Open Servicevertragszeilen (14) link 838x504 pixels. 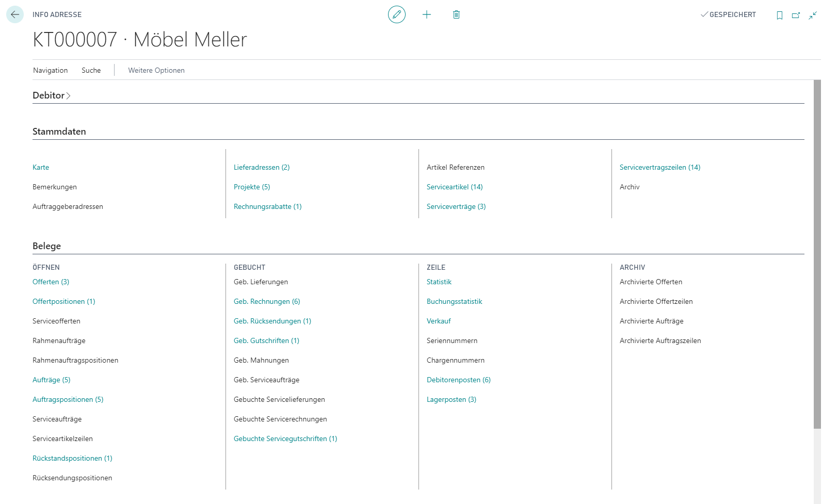(660, 167)
